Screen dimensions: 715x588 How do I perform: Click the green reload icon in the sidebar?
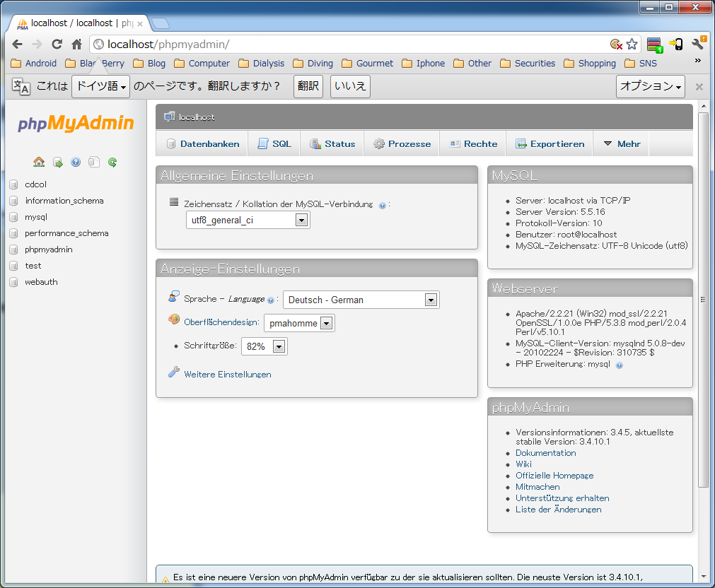[x=112, y=162]
